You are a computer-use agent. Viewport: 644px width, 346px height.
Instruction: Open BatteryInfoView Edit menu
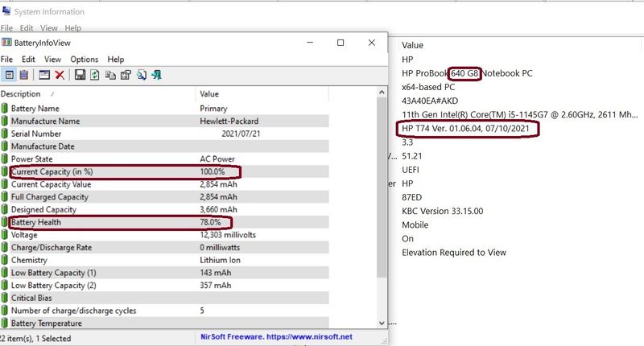(28, 59)
